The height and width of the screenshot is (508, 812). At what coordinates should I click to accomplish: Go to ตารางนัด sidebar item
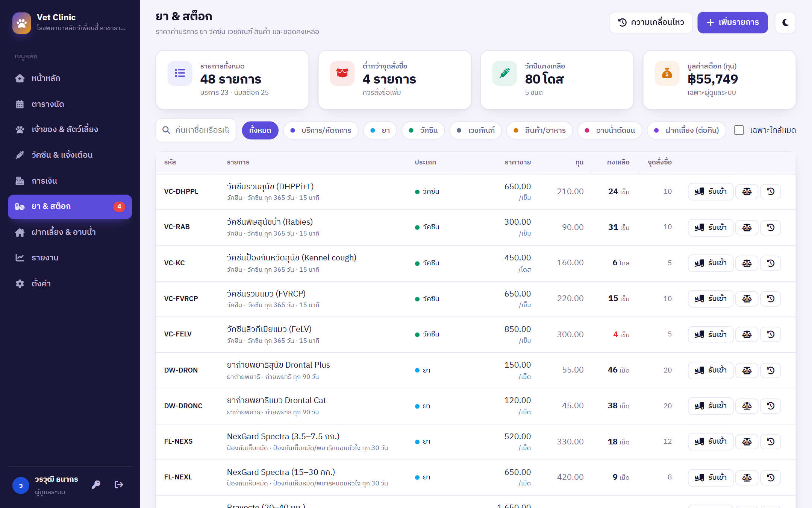(x=70, y=104)
